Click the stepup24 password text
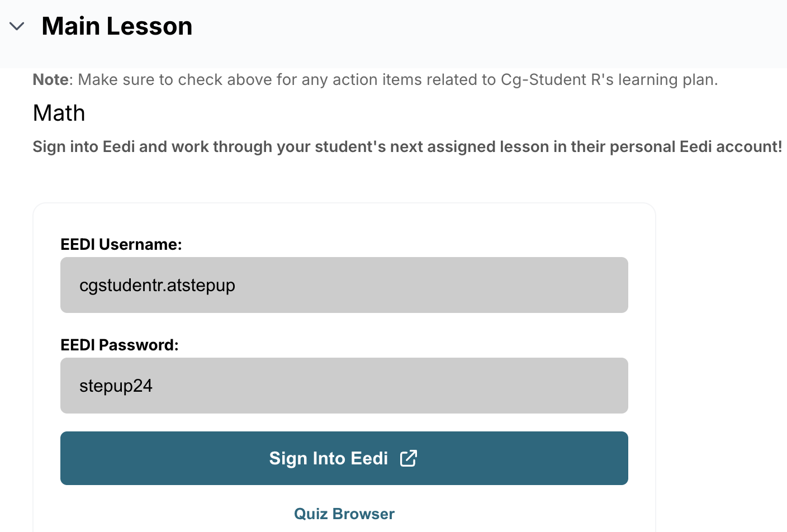 116,386
